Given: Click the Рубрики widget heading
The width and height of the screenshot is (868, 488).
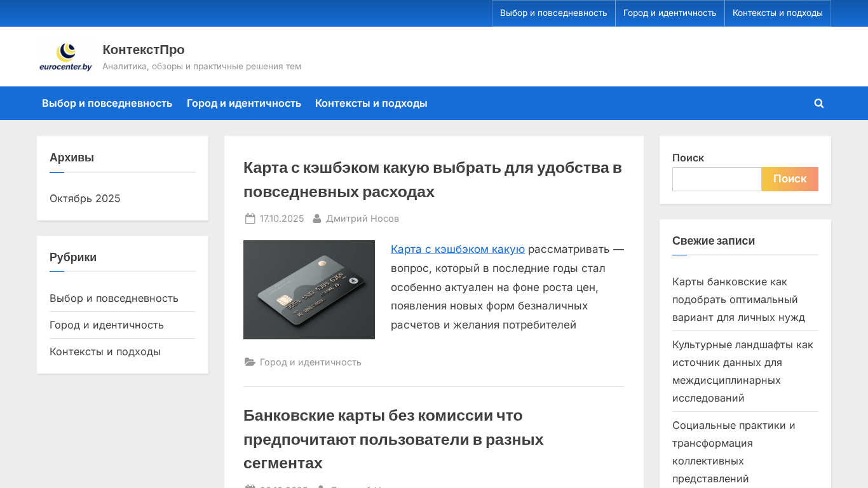Looking at the screenshot, I should click(x=73, y=257).
